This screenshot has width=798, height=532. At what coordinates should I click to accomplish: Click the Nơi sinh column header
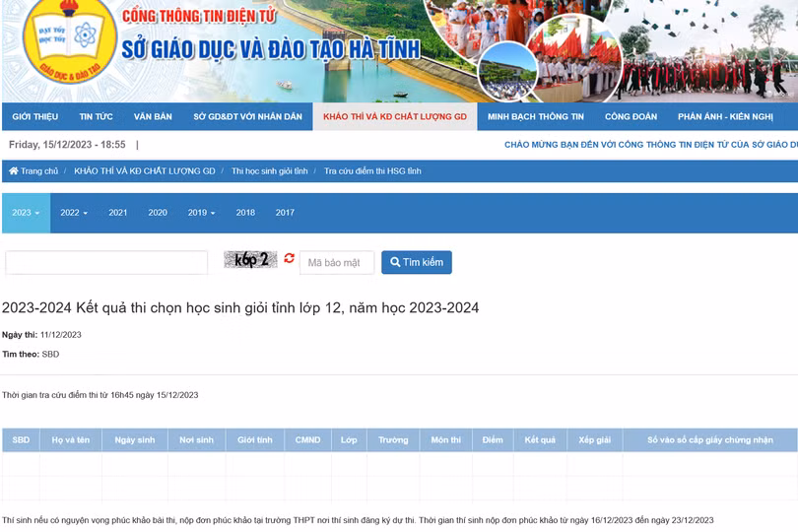196,439
